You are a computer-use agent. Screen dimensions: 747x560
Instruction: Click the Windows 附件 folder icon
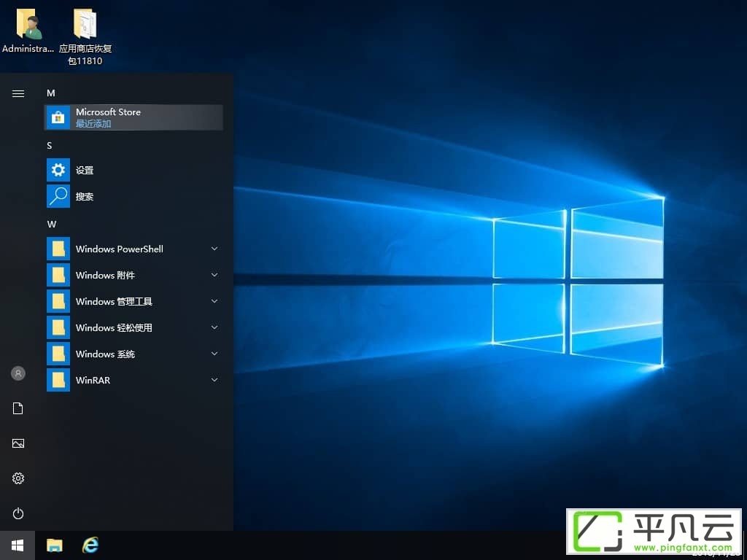[58, 275]
